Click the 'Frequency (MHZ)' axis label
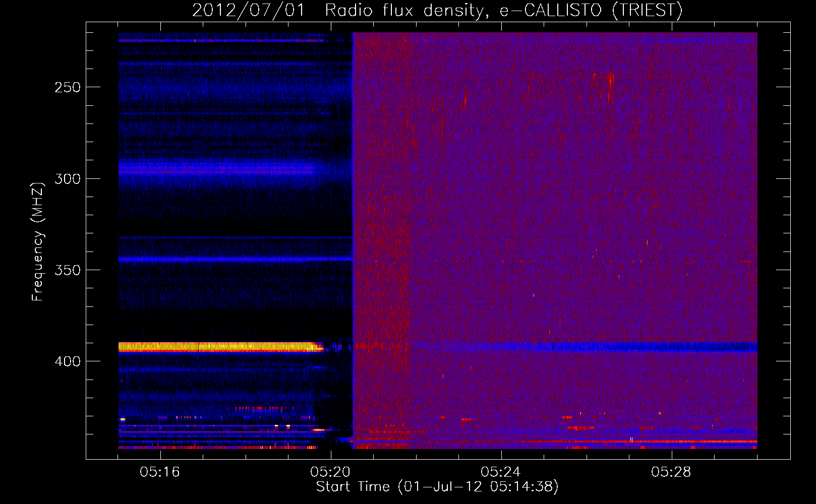 click(x=38, y=242)
